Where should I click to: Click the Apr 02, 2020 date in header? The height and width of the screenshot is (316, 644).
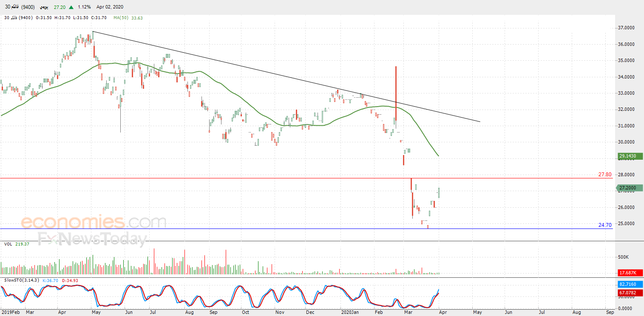109,7
